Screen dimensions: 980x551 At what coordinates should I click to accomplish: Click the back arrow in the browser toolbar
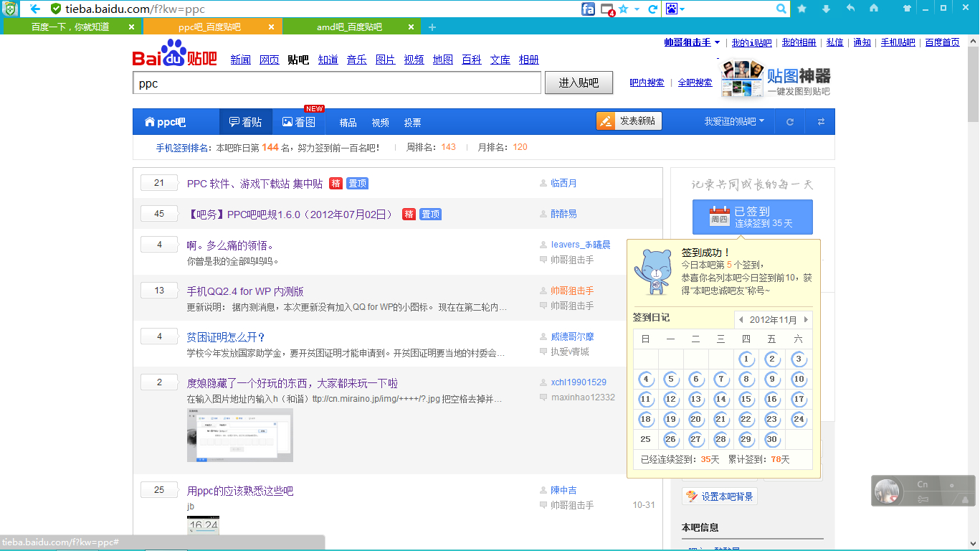pyautogui.click(x=34, y=9)
